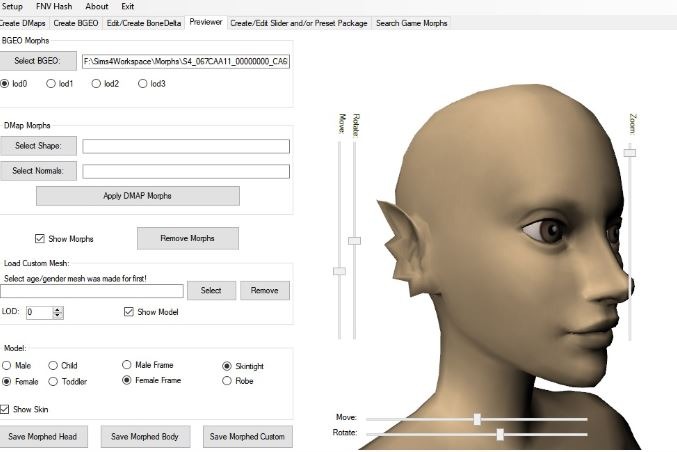
Task: Switch to Search Game Morphs tab
Action: [x=411, y=23]
